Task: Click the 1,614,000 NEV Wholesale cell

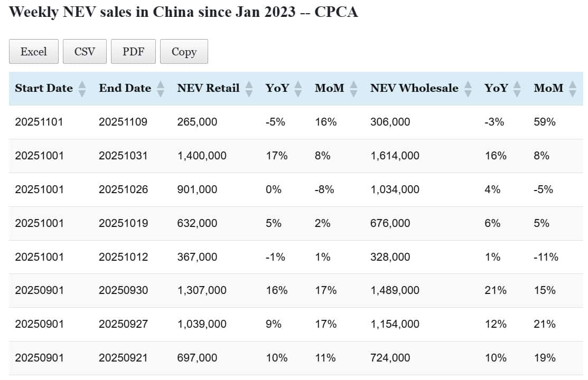Action: tap(395, 156)
